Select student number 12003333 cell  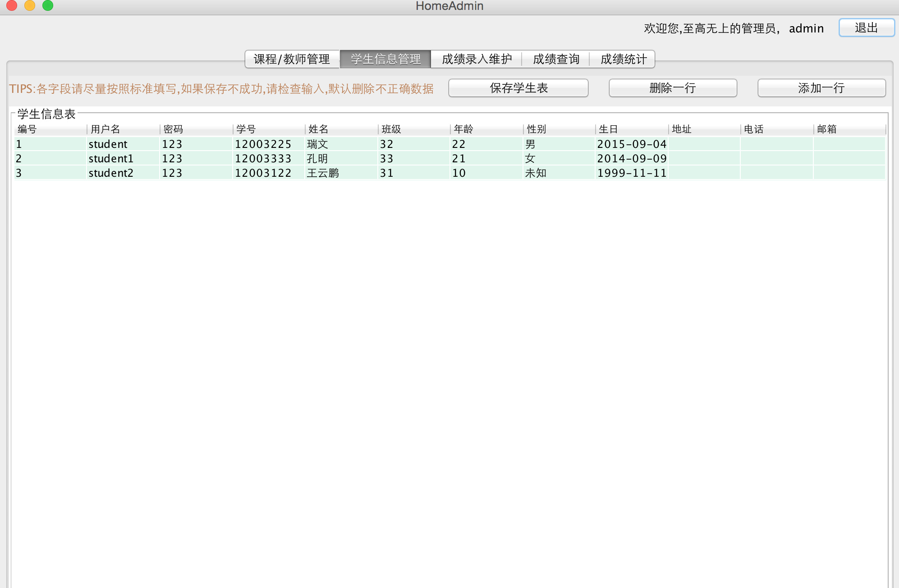click(x=263, y=159)
